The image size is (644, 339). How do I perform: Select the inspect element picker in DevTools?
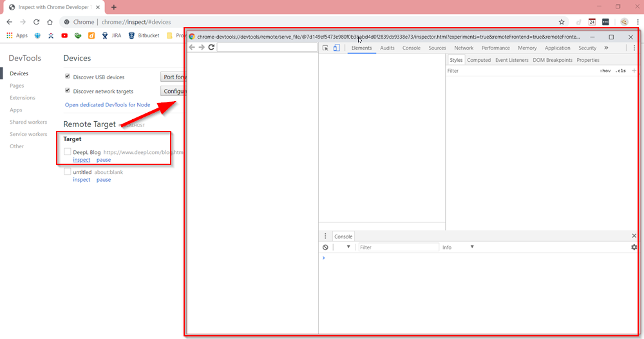[325, 48]
